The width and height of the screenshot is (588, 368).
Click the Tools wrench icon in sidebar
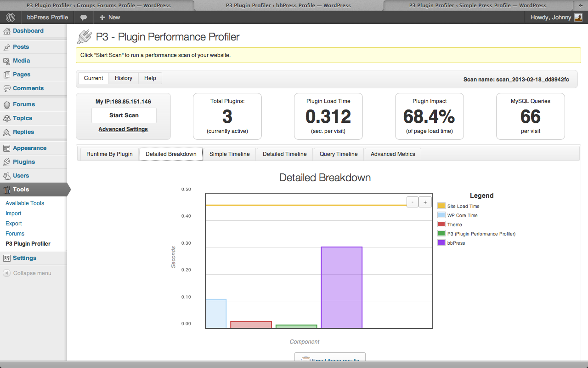click(x=6, y=190)
